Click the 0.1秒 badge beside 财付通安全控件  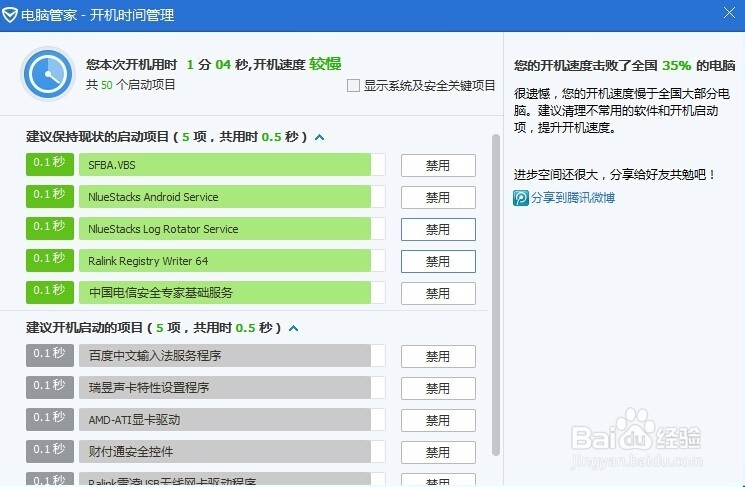[x=50, y=451]
